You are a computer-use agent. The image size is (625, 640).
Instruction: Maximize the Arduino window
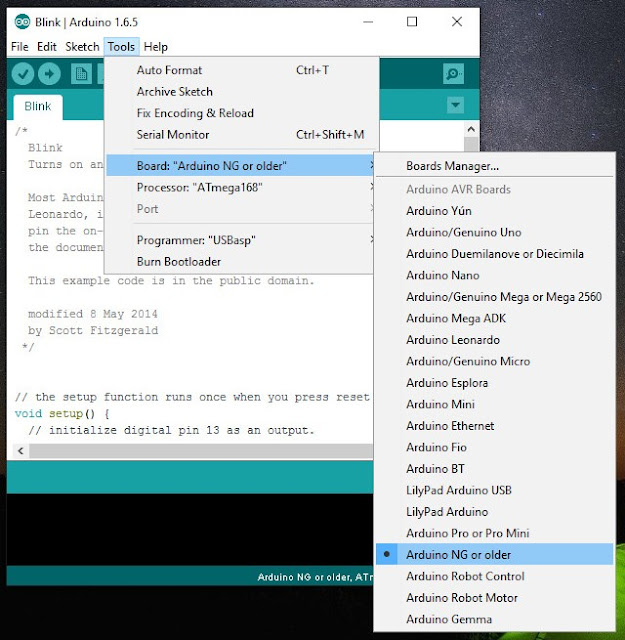pos(412,22)
